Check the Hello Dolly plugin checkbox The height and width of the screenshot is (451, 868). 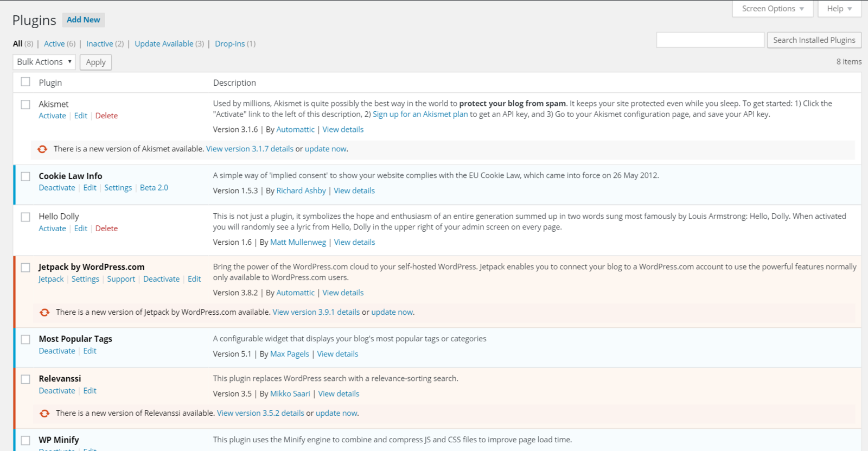pos(25,217)
